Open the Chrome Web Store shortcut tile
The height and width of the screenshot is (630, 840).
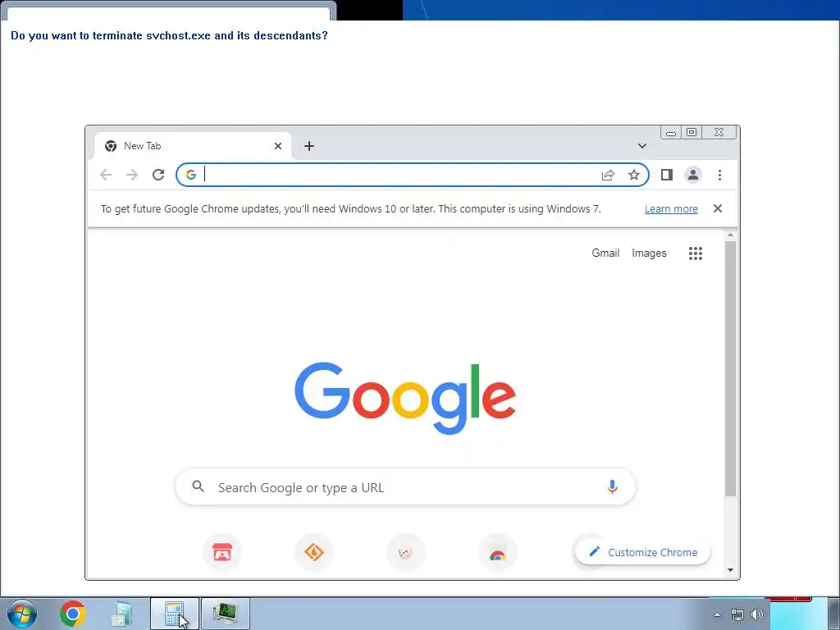click(498, 554)
